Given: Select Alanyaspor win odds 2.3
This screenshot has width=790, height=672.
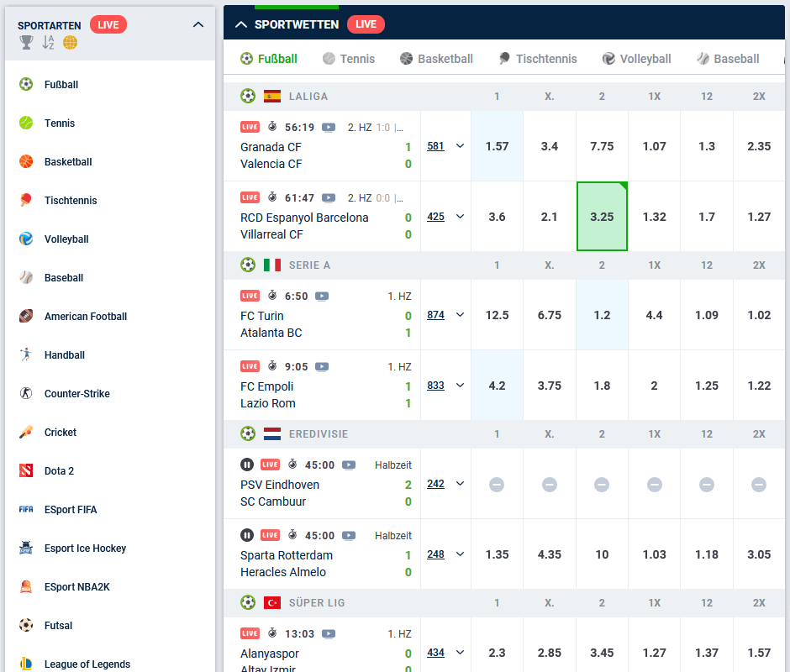Looking at the screenshot, I should tap(497, 653).
